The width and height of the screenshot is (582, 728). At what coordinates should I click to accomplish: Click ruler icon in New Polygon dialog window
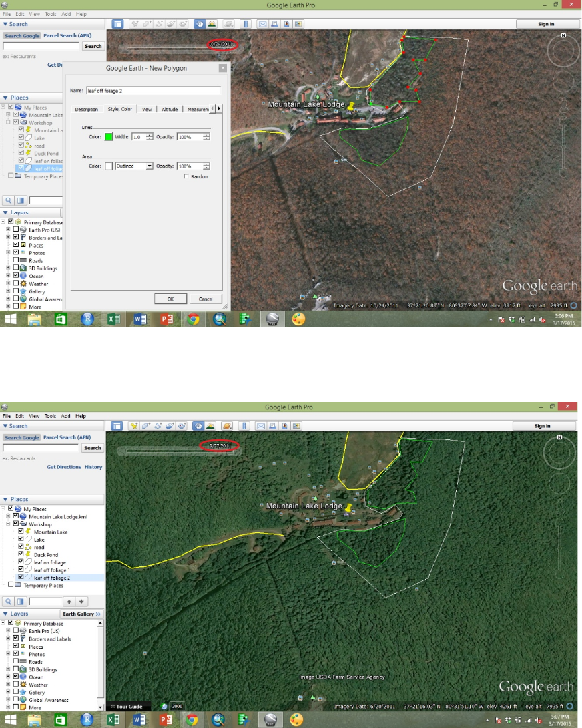(246, 23)
